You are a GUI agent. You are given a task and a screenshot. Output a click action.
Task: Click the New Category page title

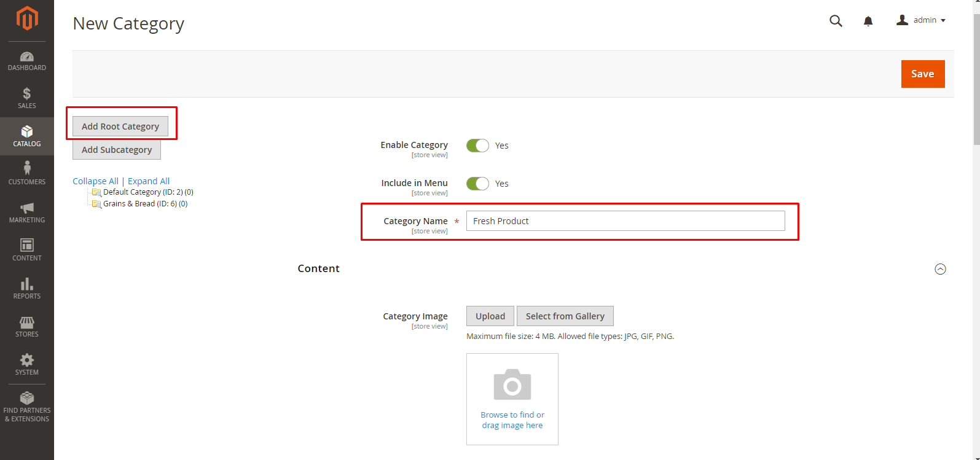point(128,23)
